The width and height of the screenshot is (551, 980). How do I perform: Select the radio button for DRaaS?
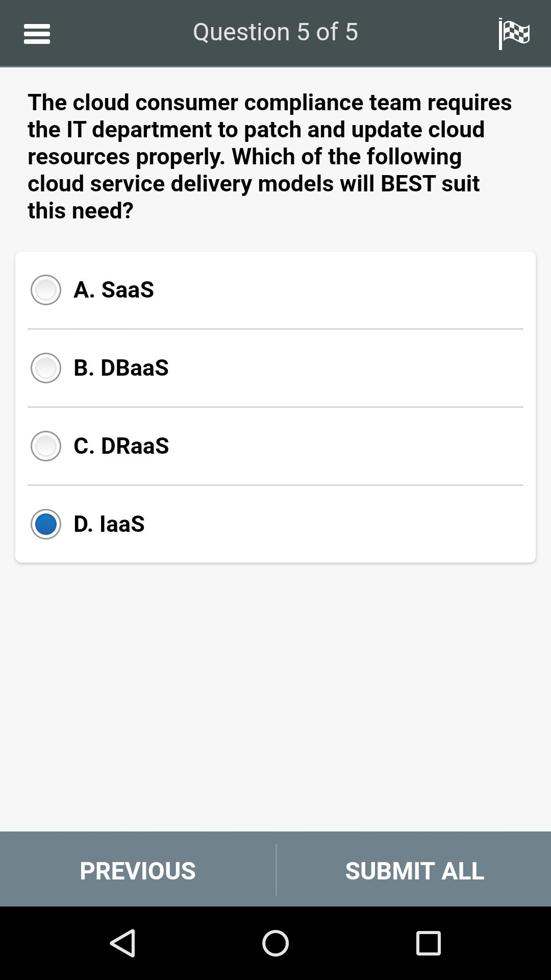(46, 446)
